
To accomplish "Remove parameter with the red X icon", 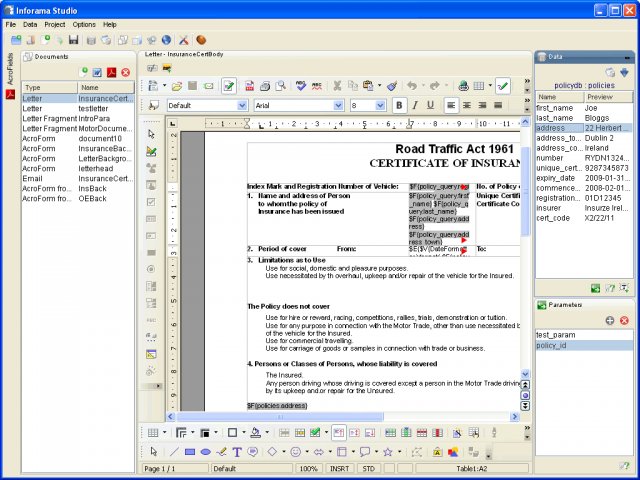I will coord(624,320).
